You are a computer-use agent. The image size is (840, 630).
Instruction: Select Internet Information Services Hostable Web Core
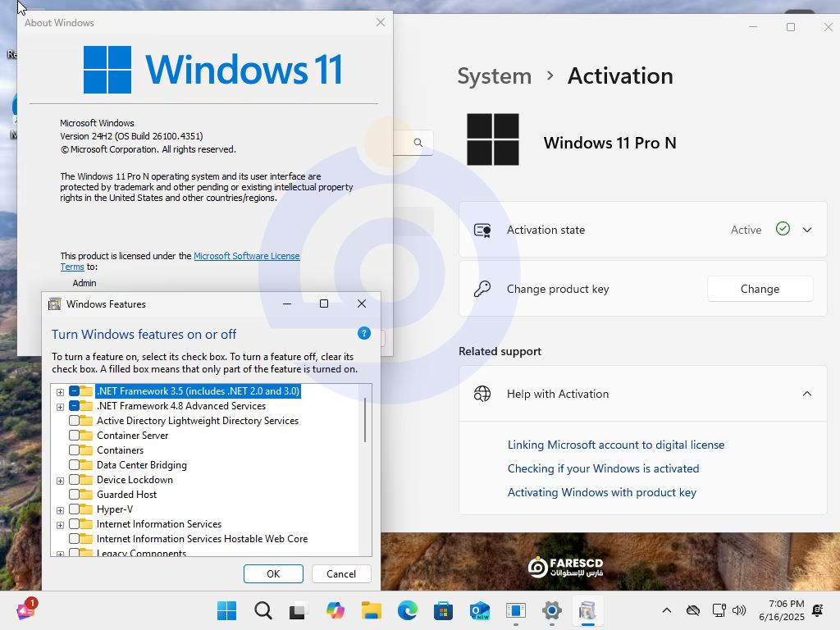click(x=202, y=539)
